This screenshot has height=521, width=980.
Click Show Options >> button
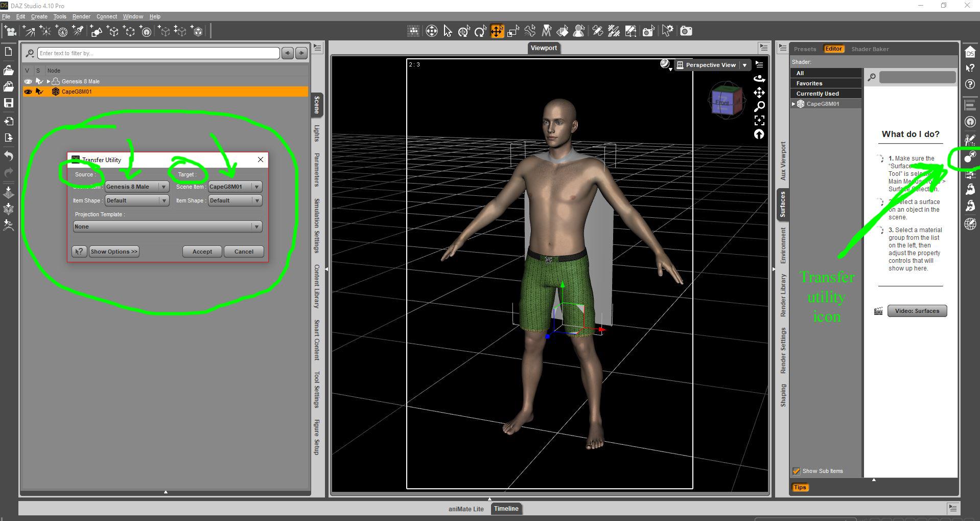coord(114,252)
